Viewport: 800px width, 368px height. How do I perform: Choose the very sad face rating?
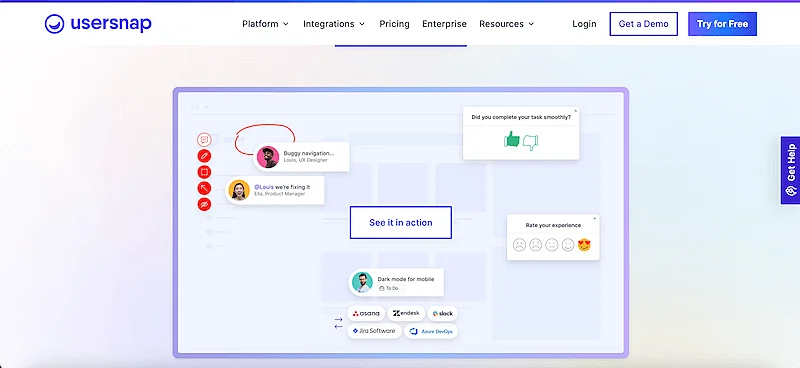point(519,245)
